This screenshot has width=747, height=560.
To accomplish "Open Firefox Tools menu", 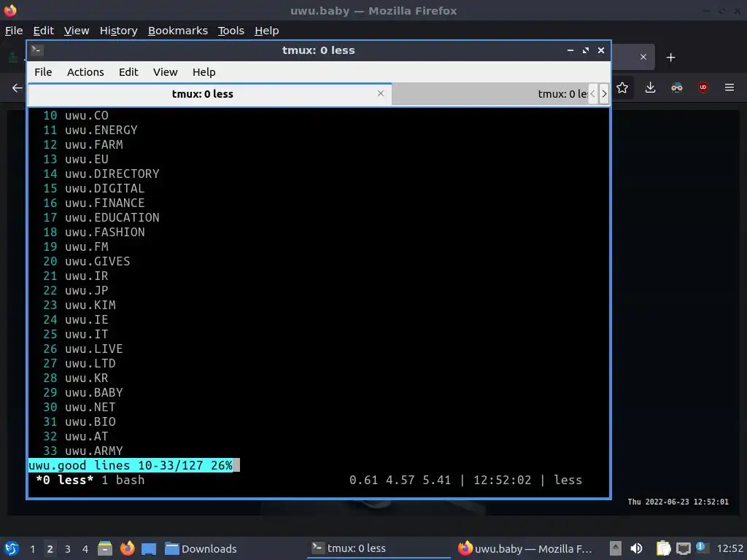I will (231, 31).
